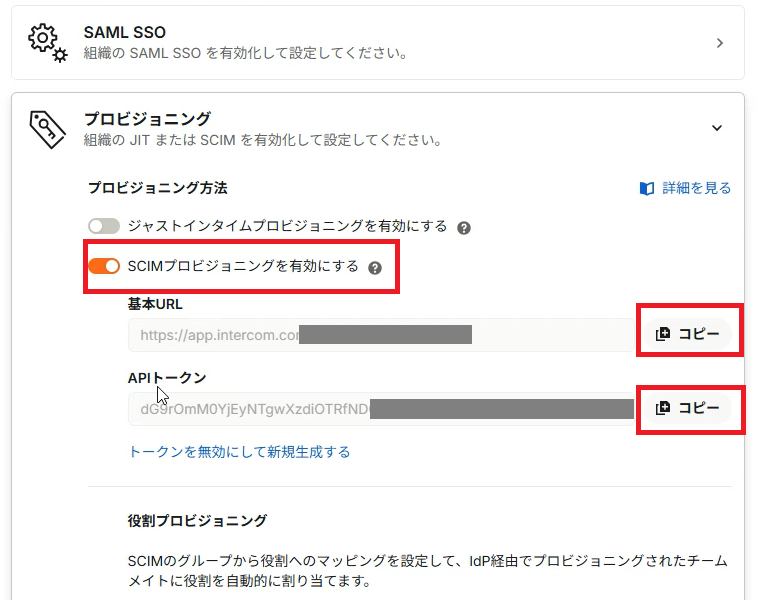Click the APIトークン text field
The image size is (780, 600).
381,409
